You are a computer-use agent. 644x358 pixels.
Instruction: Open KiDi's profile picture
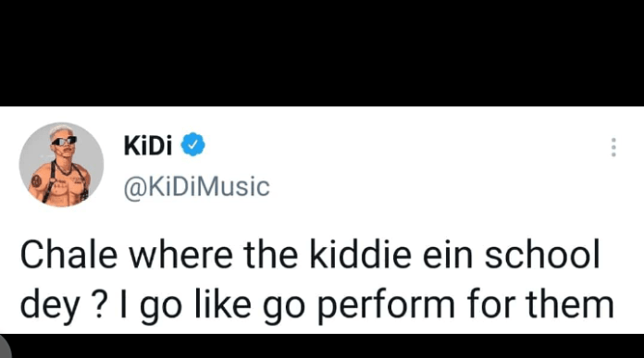click(61, 165)
